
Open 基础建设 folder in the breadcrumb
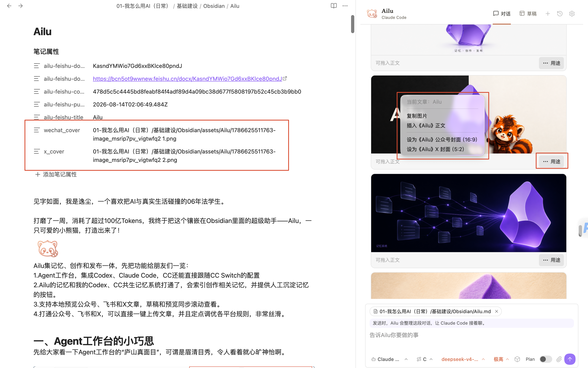click(x=187, y=6)
